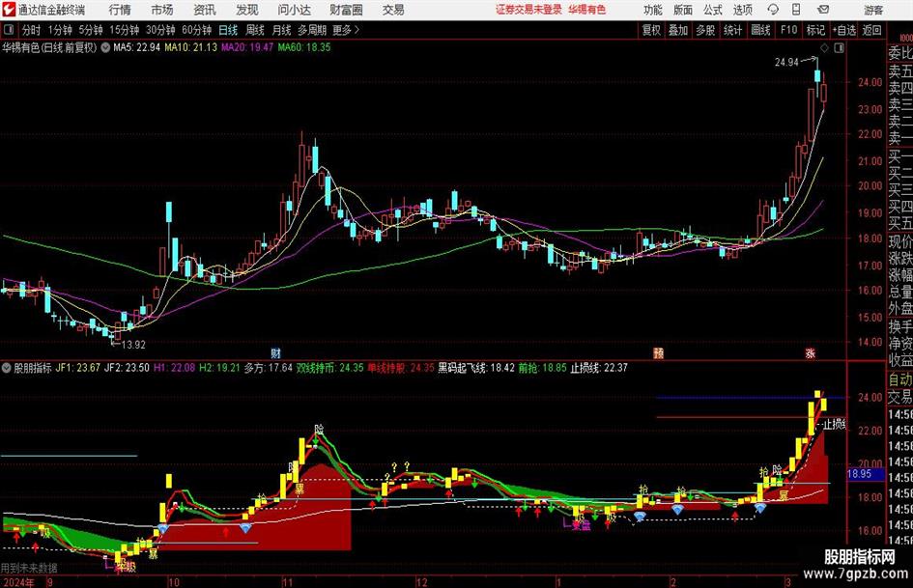Open the customer service headset icon
913x588 pixels.
point(773,10)
